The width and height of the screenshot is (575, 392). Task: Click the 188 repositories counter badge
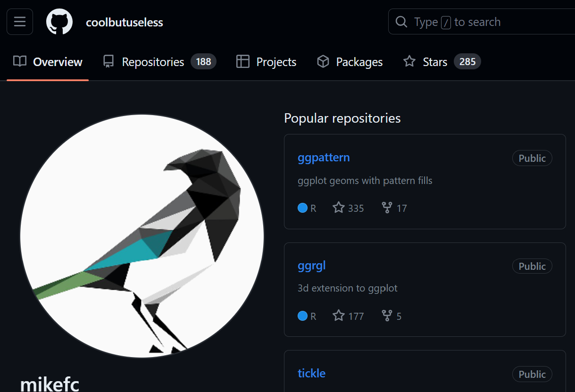pos(203,62)
